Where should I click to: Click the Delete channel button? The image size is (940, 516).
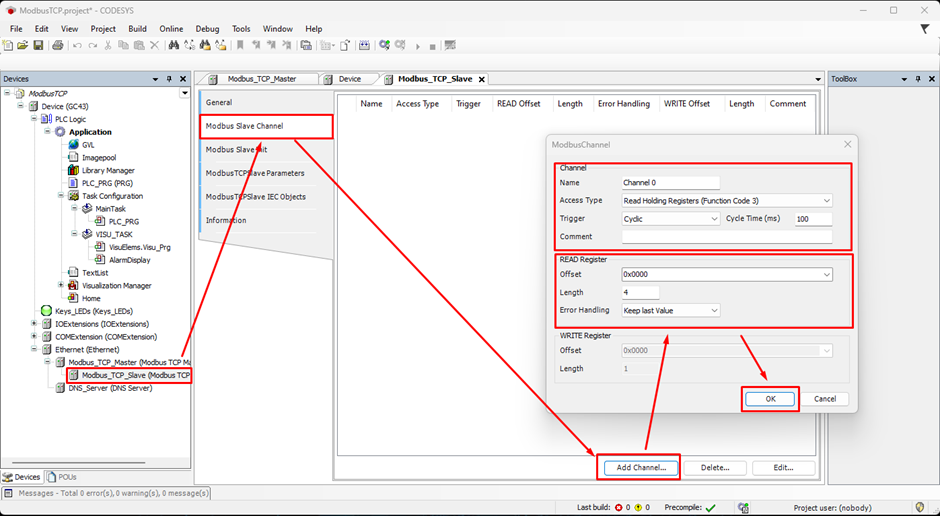(715, 467)
